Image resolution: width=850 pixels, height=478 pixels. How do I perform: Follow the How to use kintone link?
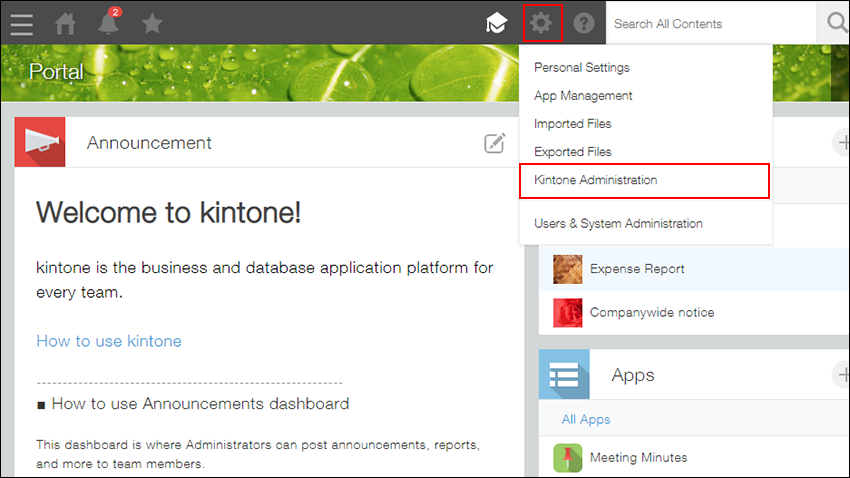point(109,341)
